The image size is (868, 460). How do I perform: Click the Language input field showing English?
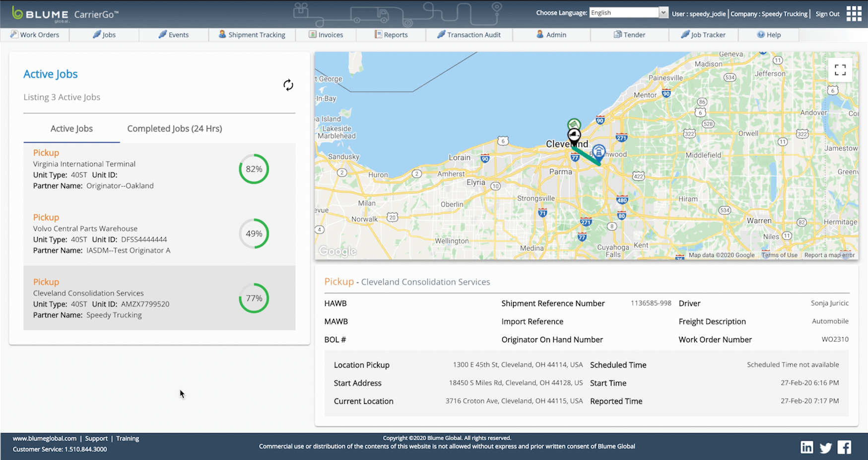point(624,13)
